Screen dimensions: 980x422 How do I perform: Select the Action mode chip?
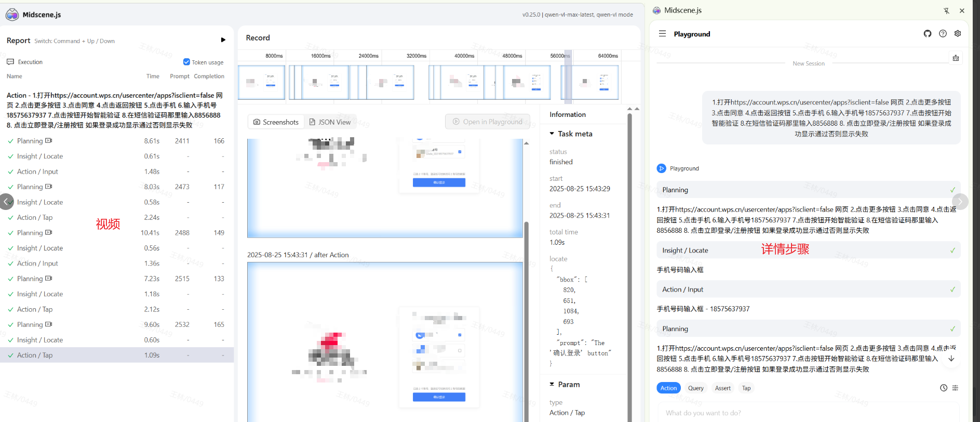point(668,388)
